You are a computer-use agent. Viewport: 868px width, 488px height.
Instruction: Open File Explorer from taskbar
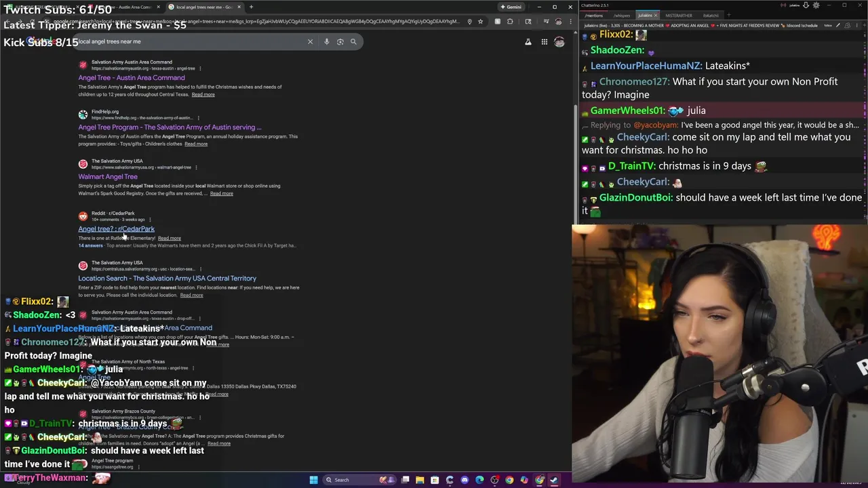[x=420, y=480]
